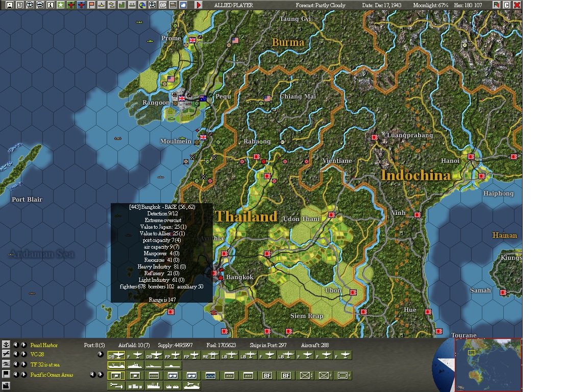Open the OP operations report icon
Image resolution: width=588 pixels, height=392 pixels.
[x=163, y=5]
